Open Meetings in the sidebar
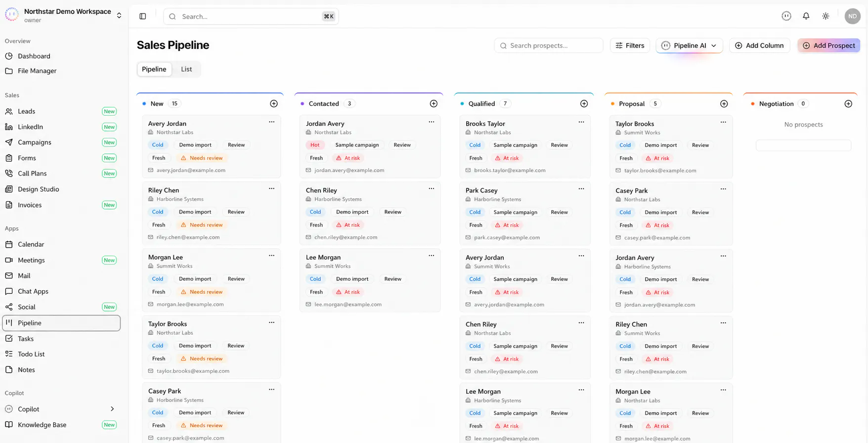Viewport: 868px width, 443px height. [61, 260]
